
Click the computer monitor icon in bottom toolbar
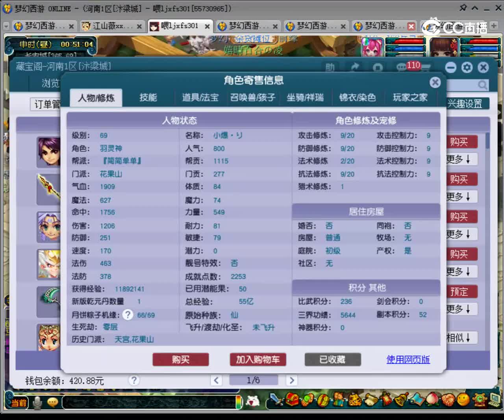pos(495,400)
